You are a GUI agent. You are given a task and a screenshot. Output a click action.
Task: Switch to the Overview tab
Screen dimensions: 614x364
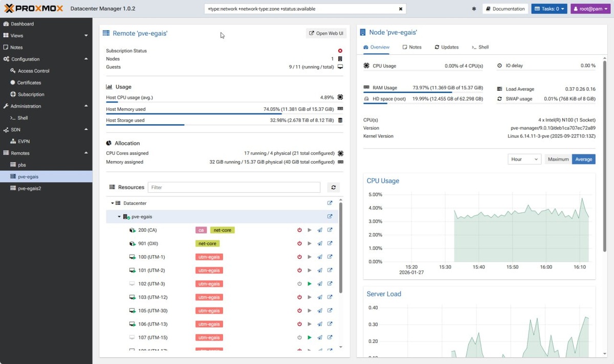(x=377, y=47)
